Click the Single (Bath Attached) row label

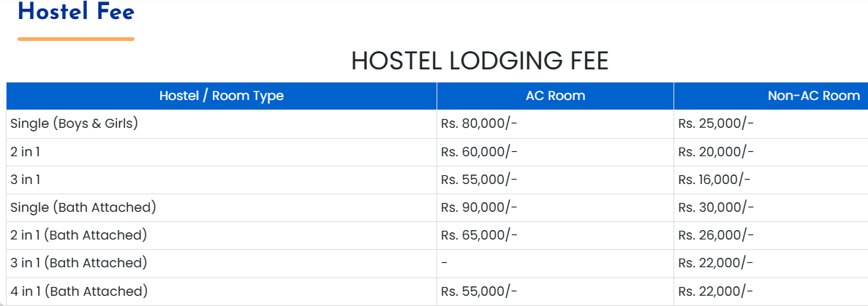83,207
